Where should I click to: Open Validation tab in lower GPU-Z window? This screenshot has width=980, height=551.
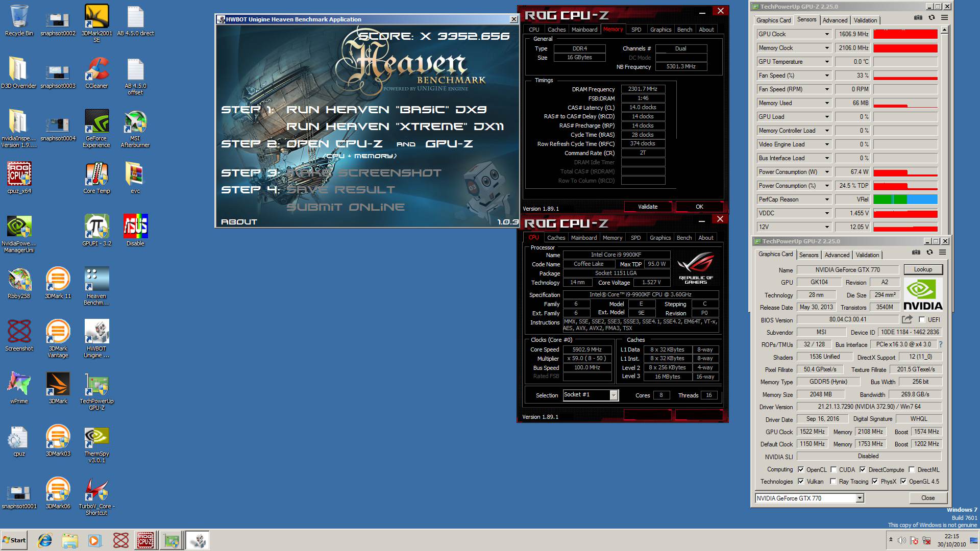(x=867, y=255)
